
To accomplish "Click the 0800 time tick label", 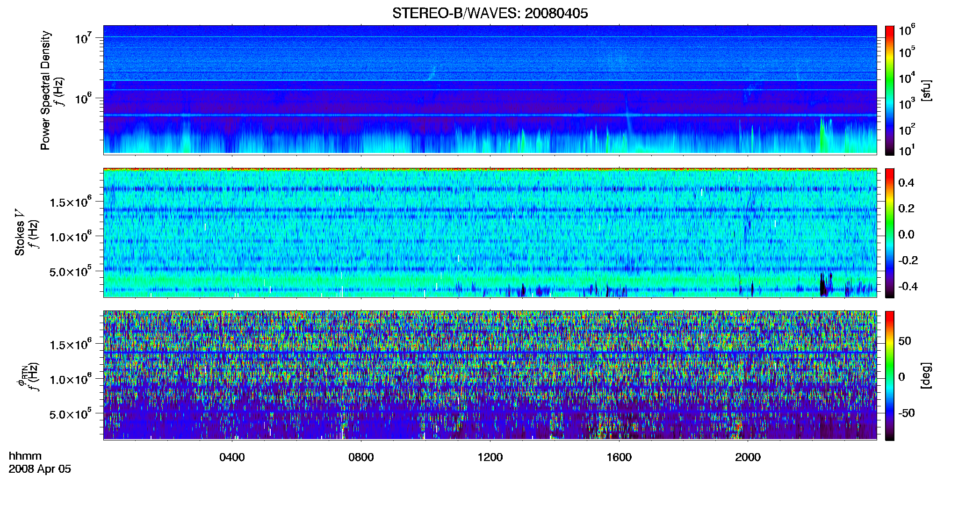I will click(x=361, y=457).
